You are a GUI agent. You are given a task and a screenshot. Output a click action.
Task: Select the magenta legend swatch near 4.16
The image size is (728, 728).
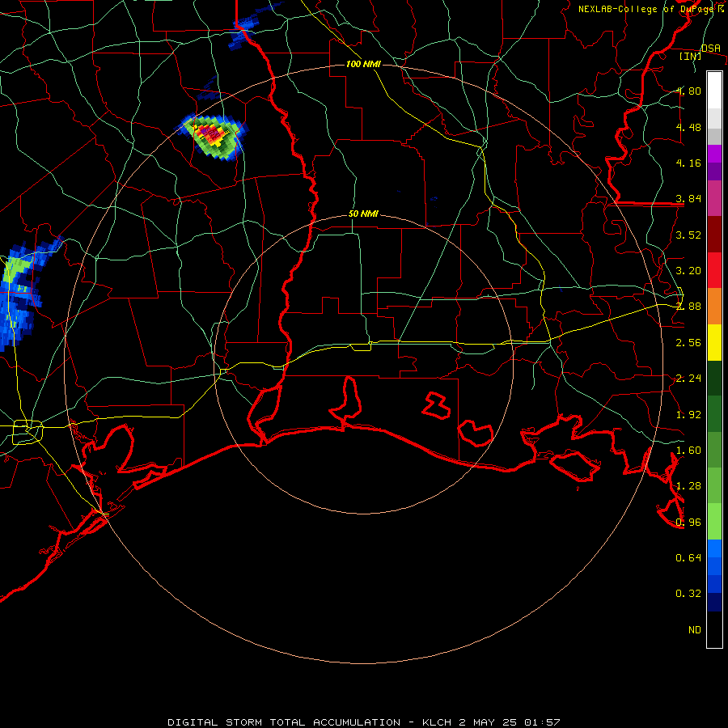(x=714, y=154)
